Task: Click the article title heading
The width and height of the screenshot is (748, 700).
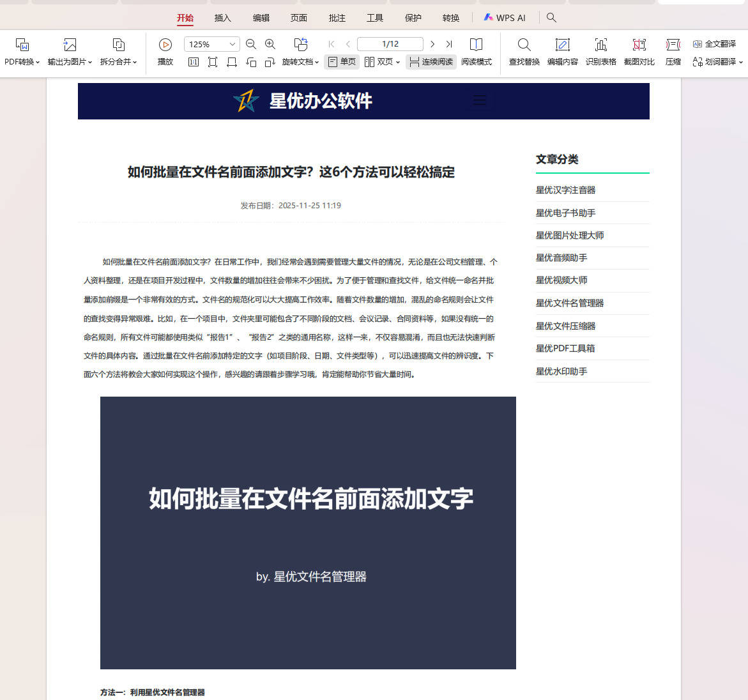Action: click(291, 172)
